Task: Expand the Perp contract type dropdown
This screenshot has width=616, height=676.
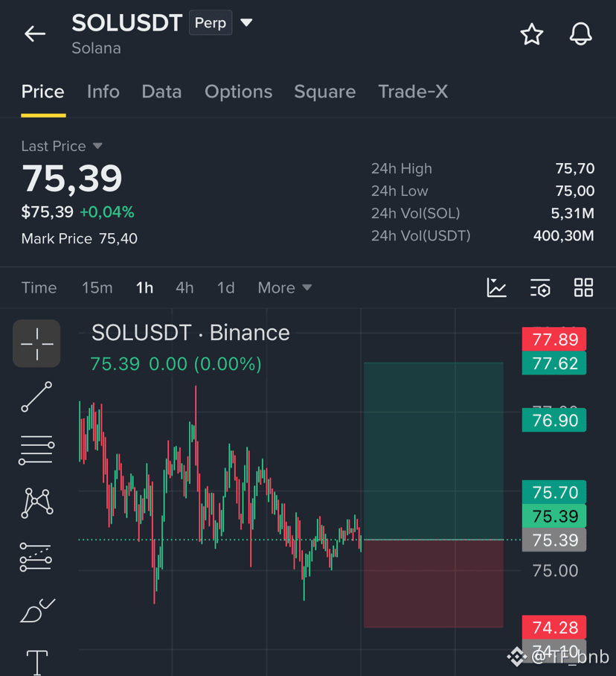Action: tap(246, 22)
